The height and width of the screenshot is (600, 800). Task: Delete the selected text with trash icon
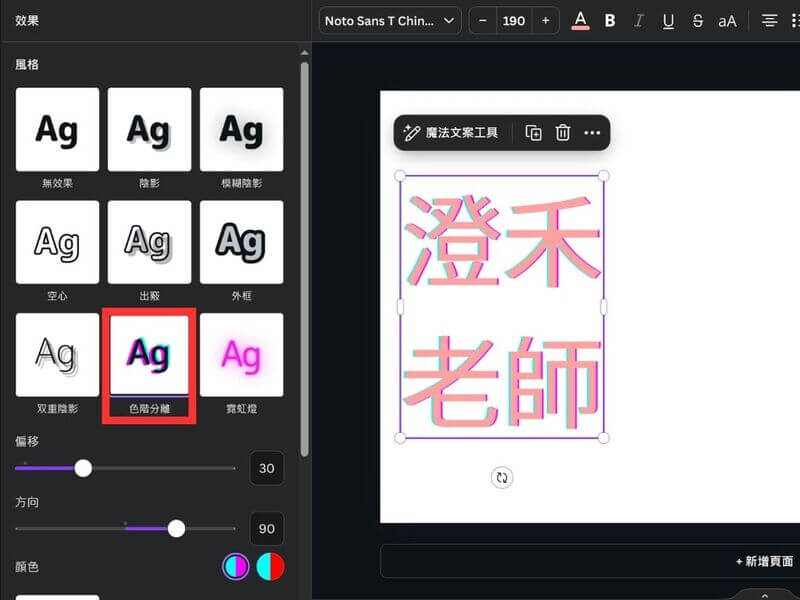click(563, 133)
